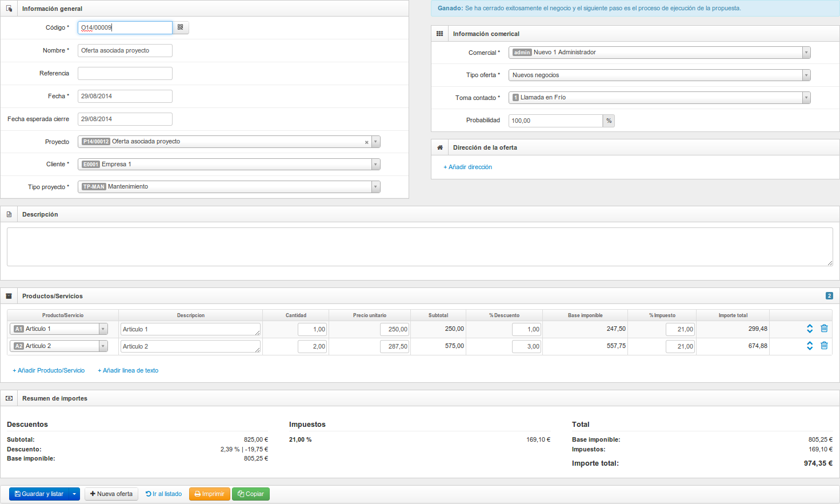Viewport: 840px width, 504px height.
Task: Click inside the Descripción text area
Action: pyautogui.click(x=420, y=247)
